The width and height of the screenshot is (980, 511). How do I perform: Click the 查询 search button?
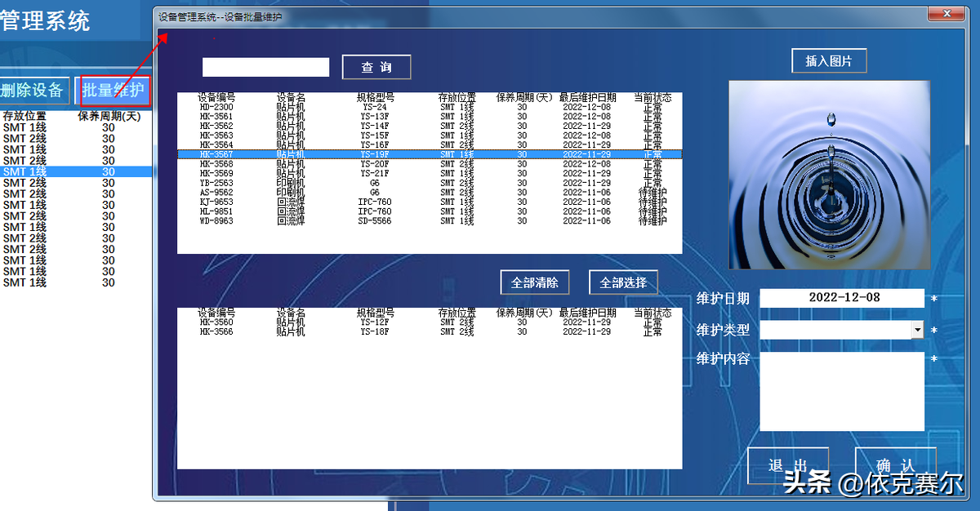376,67
